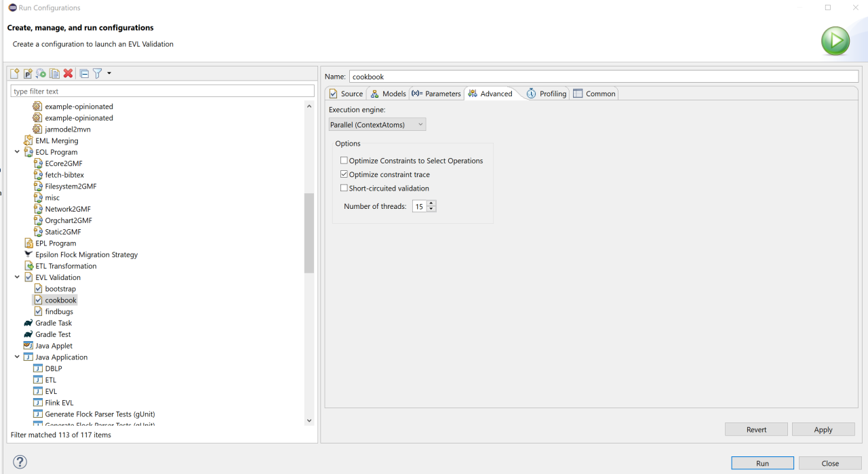Uncheck Optimize constraint trace
The height and width of the screenshot is (474, 868).
point(344,174)
